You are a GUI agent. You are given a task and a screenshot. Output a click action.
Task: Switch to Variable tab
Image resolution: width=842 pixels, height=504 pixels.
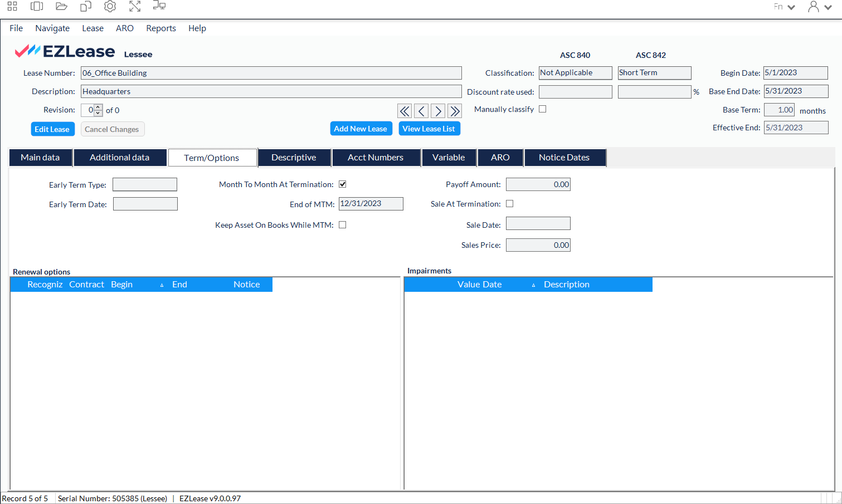coord(449,158)
